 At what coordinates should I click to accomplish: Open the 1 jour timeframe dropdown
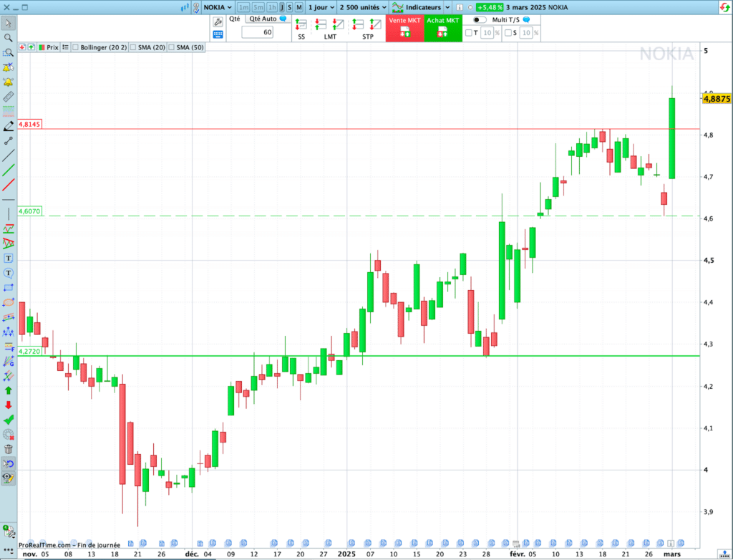[321, 7]
